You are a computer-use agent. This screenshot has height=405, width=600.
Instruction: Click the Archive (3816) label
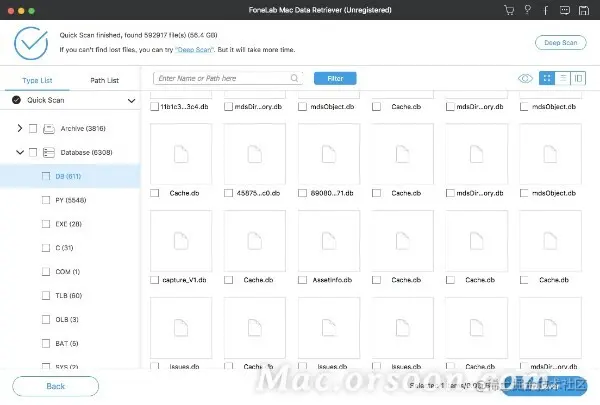83,129
